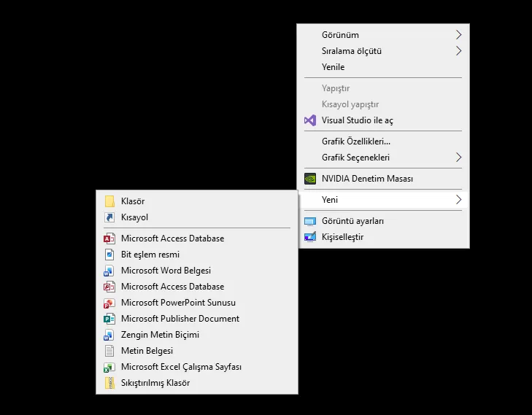
Task: Create new Klasör via the folder icon
Action: (109, 201)
